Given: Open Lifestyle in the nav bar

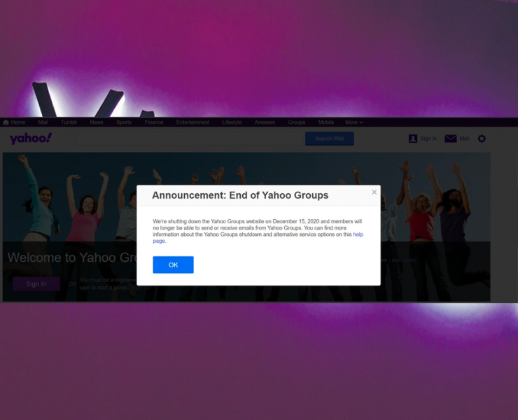Looking at the screenshot, I should [x=232, y=122].
